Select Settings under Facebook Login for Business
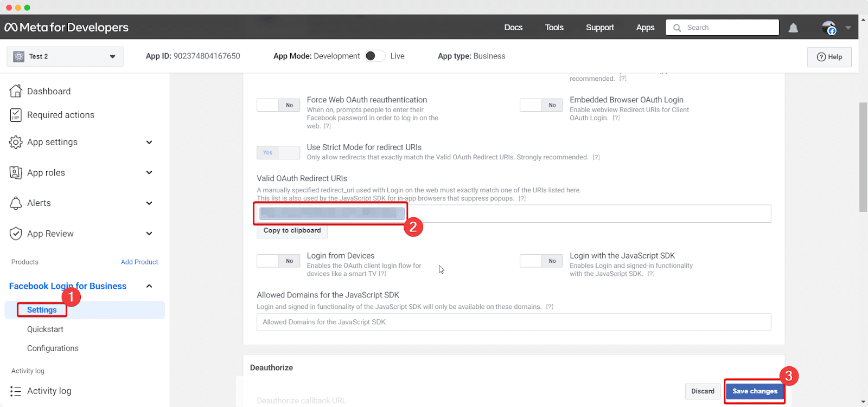This screenshot has width=868, height=407. 42,309
